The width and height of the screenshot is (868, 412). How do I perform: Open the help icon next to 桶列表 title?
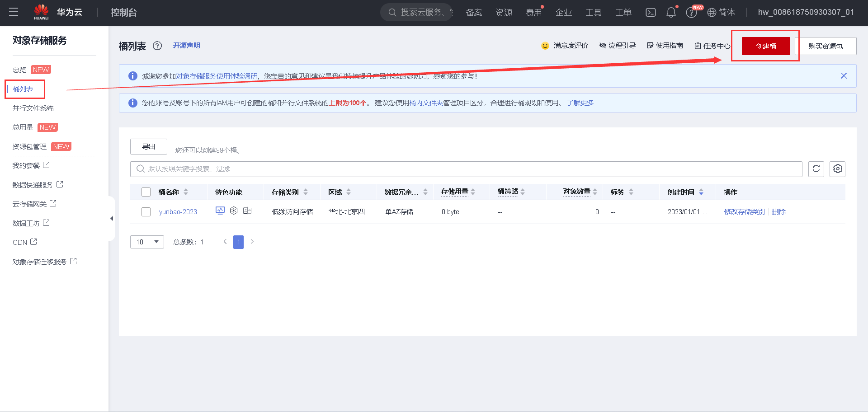(157, 46)
